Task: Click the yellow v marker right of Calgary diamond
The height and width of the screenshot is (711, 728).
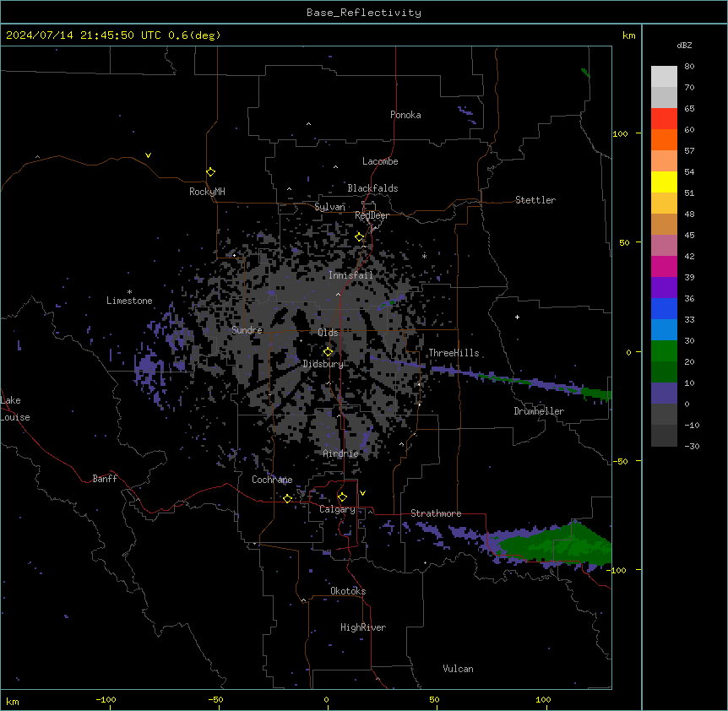Action: point(362,493)
